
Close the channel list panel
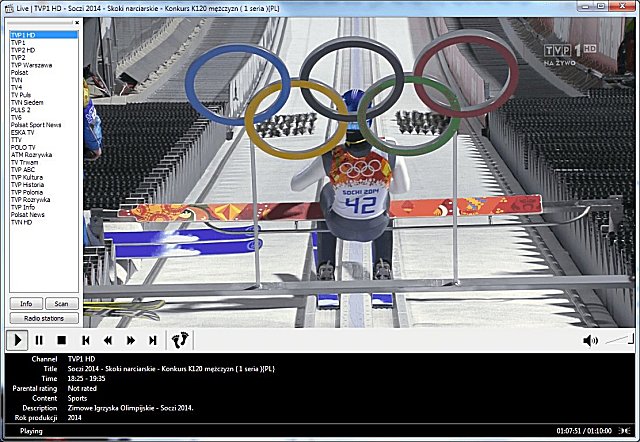tap(77, 22)
